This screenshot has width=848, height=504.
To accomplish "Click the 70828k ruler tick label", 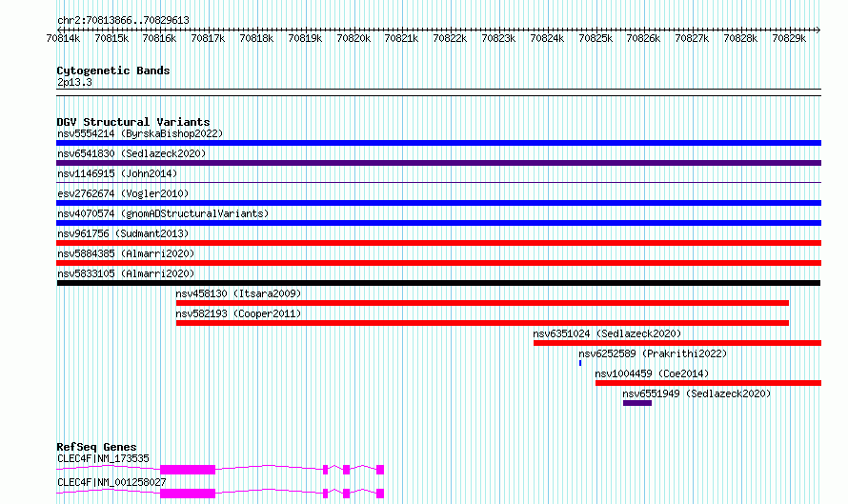I will coord(740,38).
